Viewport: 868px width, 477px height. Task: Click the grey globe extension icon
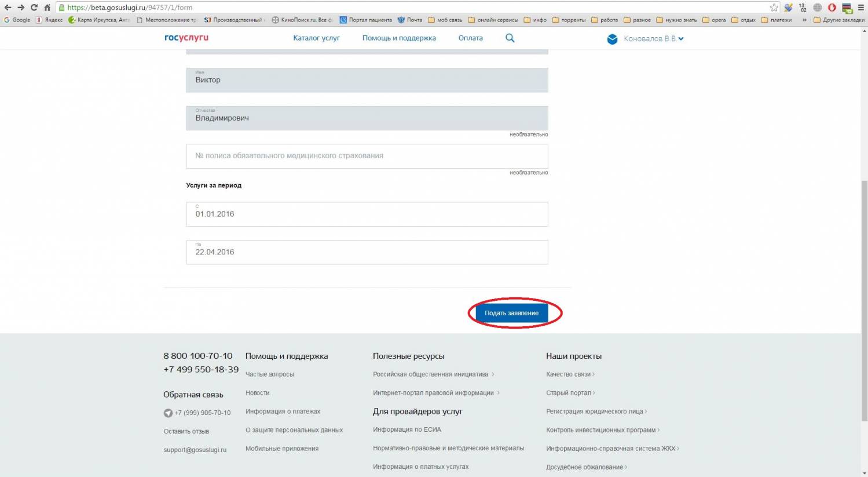click(818, 8)
